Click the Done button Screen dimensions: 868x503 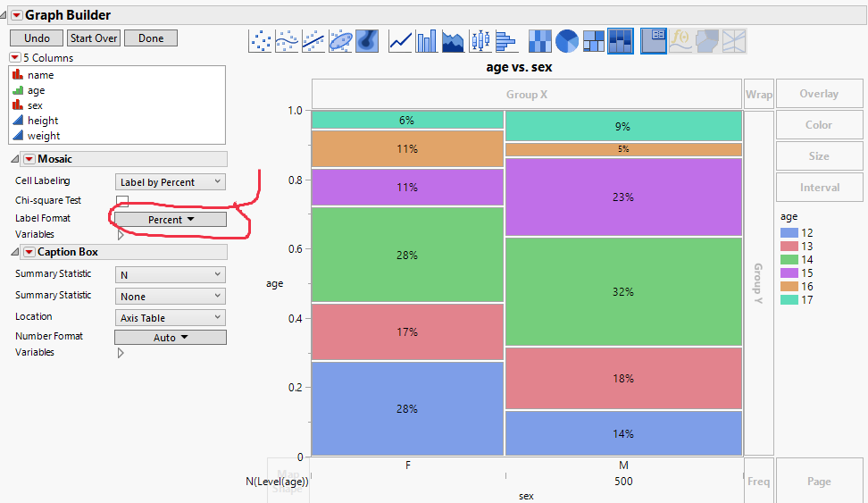click(x=151, y=38)
